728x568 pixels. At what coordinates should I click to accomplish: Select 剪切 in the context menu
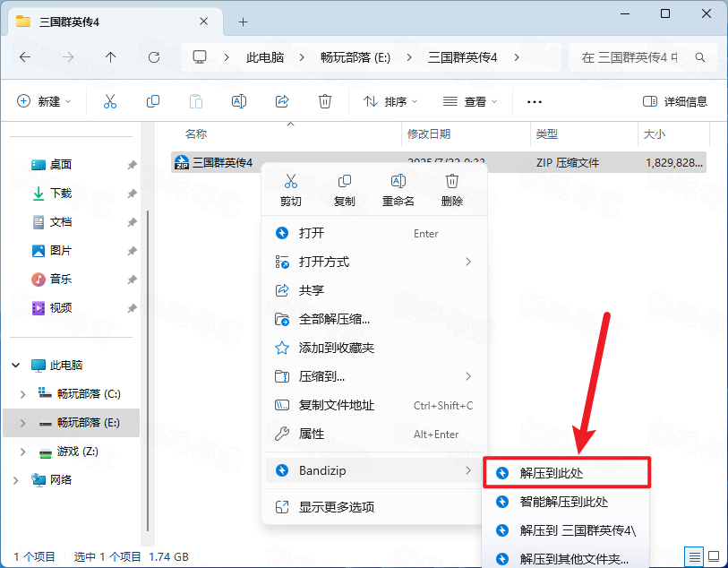(x=291, y=190)
